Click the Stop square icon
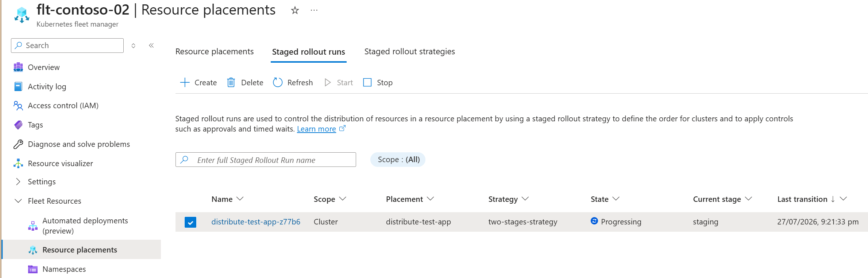This screenshot has height=278, width=868. (367, 83)
